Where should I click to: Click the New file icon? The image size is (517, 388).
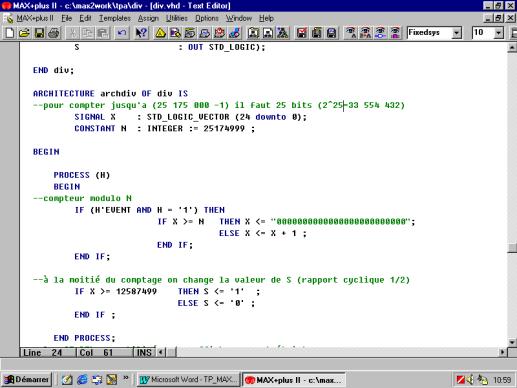coord(10,33)
